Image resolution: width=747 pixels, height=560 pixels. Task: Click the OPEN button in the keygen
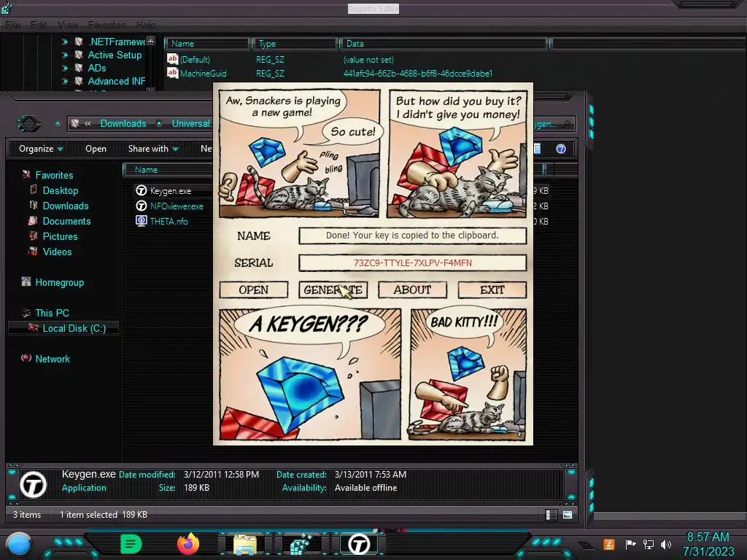pyautogui.click(x=253, y=289)
